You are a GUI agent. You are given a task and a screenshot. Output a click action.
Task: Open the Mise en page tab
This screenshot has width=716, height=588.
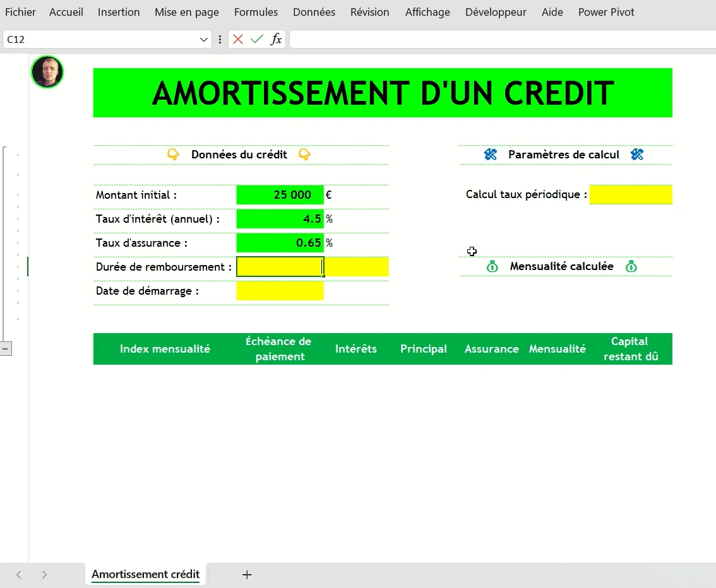187,13
